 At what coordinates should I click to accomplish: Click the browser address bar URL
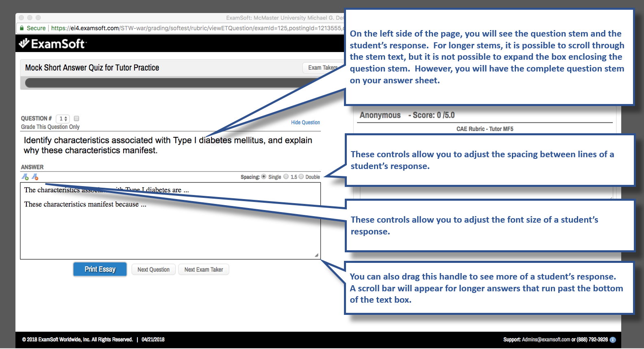click(197, 28)
